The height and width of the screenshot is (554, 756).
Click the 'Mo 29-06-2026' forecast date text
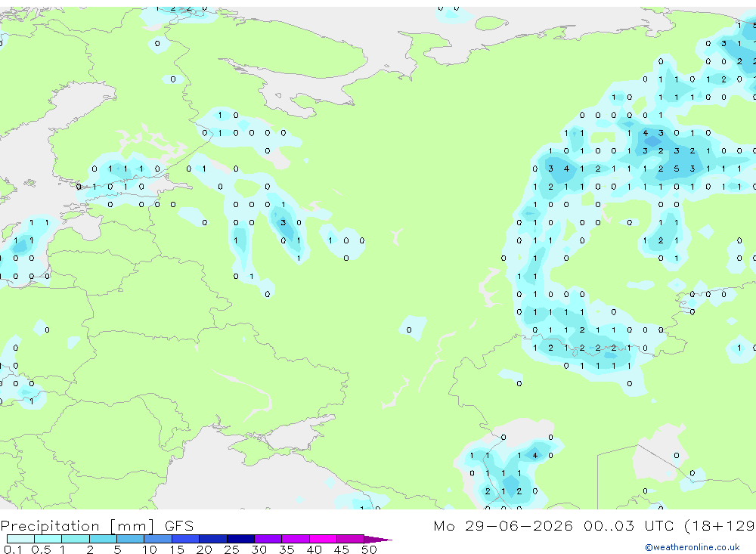click(x=503, y=525)
